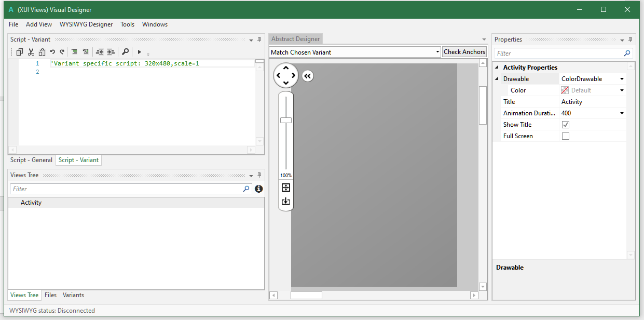
Task: Open the Color Default dropdown
Action: coord(622,90)
